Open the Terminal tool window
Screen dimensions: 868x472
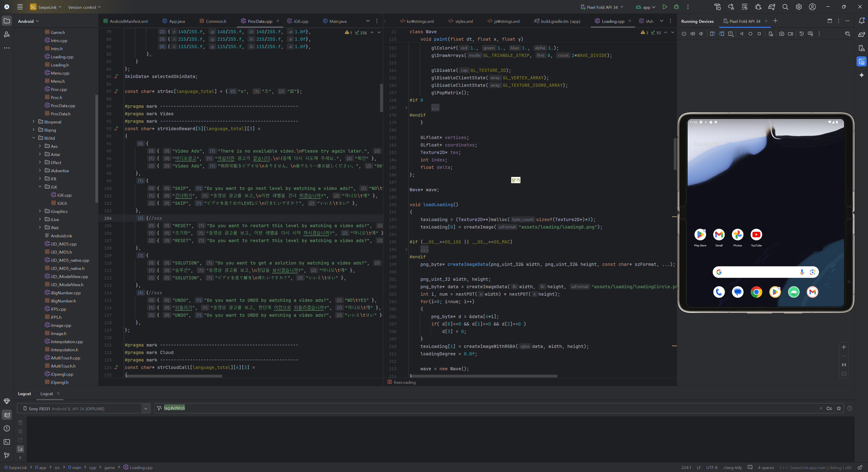7,442
